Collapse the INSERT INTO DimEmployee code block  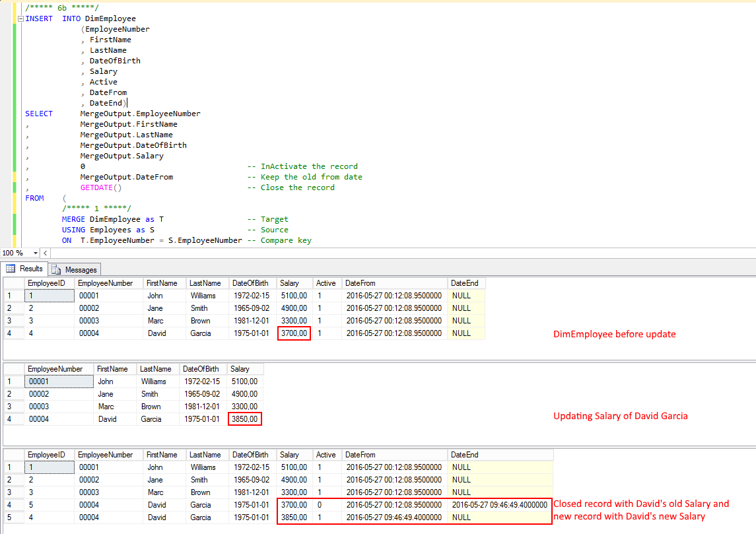coord(20,18)
